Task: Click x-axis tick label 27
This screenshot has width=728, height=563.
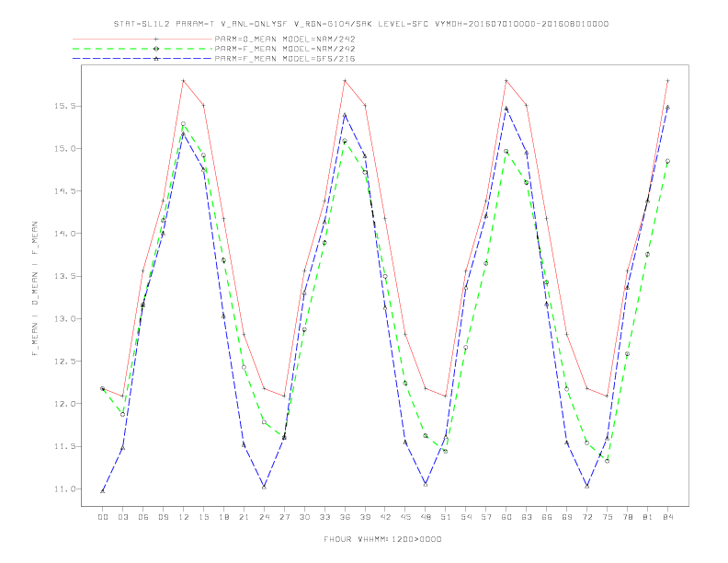Action: point(284,517)
